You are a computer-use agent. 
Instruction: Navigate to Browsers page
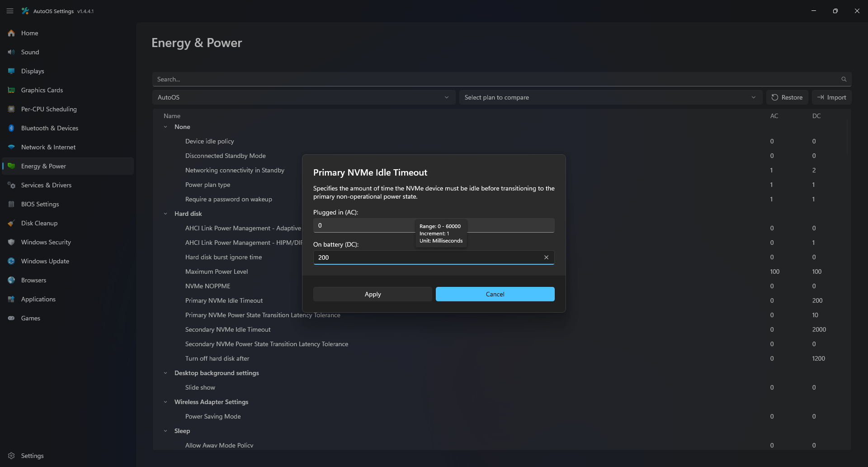click(x=68, y=280)
